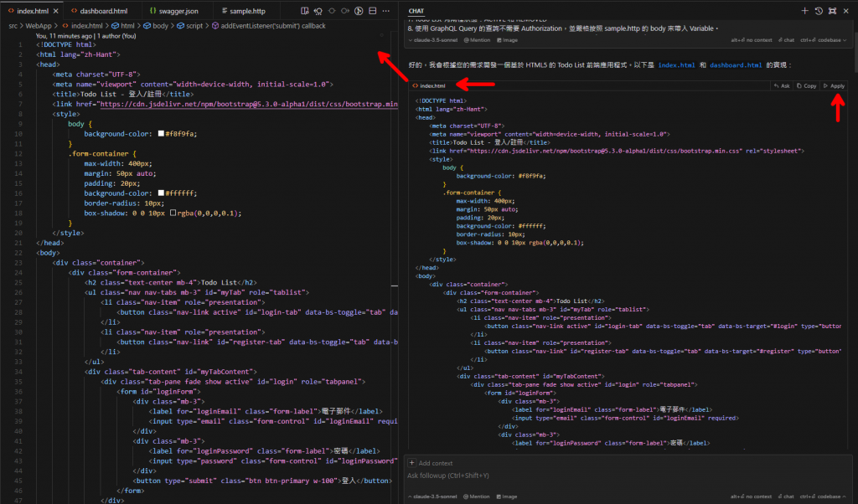
Task: Go to next change circle-arrow icon
Action: [345, 11]
